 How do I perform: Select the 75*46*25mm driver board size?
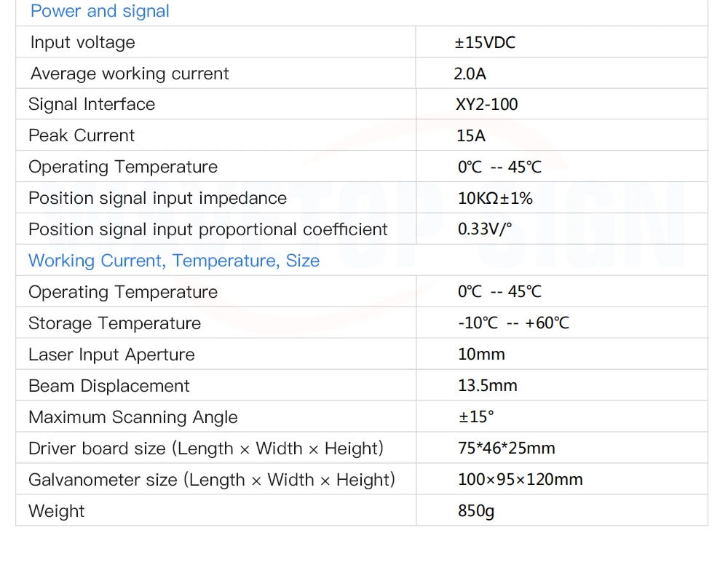506,449
